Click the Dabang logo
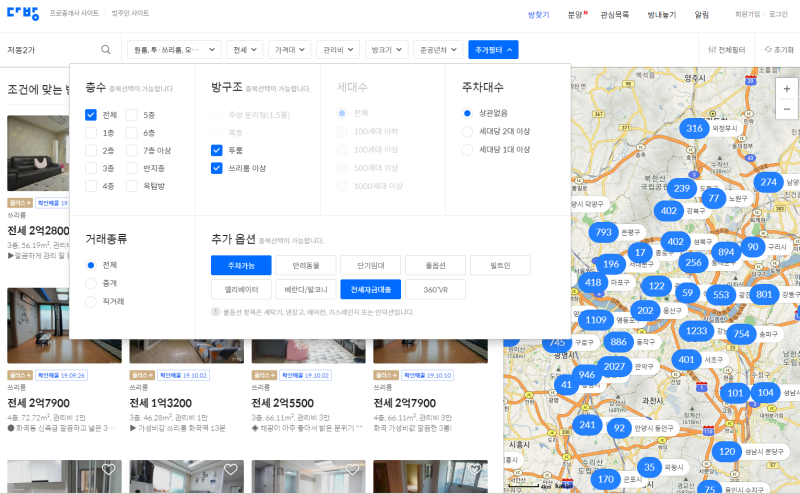Image resolution: width=800 pixels, height=494 pixels. pos(23,13)
